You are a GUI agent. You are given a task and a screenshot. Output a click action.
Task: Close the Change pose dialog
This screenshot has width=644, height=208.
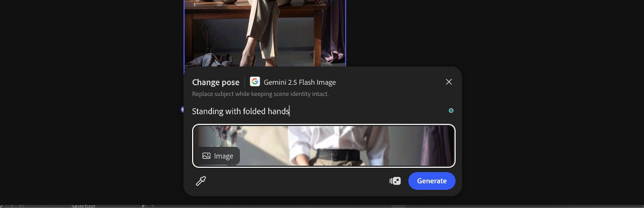tap(449, 82)
